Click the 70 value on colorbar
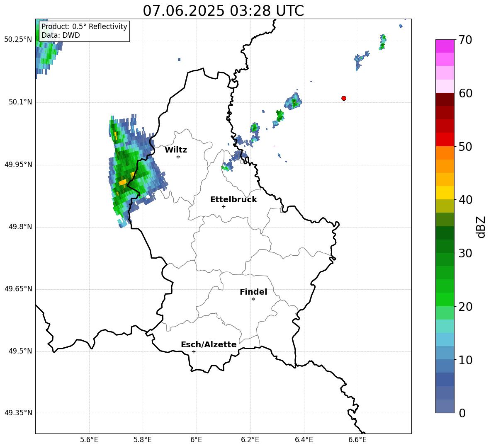 coord(465,40)
